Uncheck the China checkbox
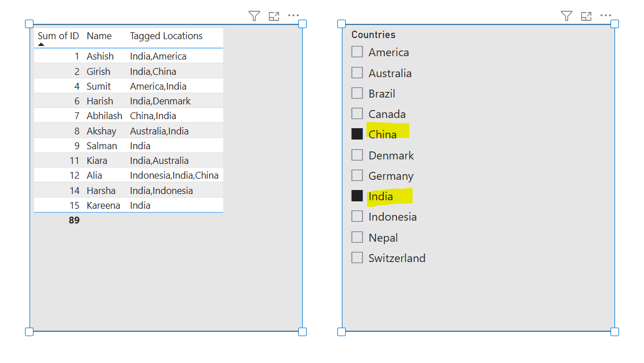 click(x=357, y=134)
